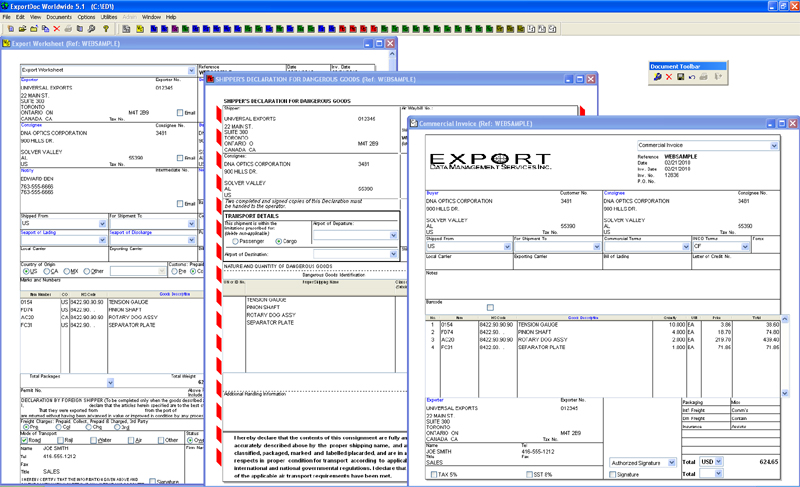Open the Airport of Departure dropdown

point(393,235)
